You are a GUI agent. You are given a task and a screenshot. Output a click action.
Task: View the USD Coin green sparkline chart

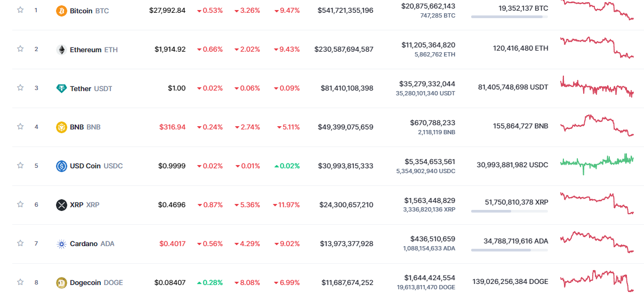597,163
